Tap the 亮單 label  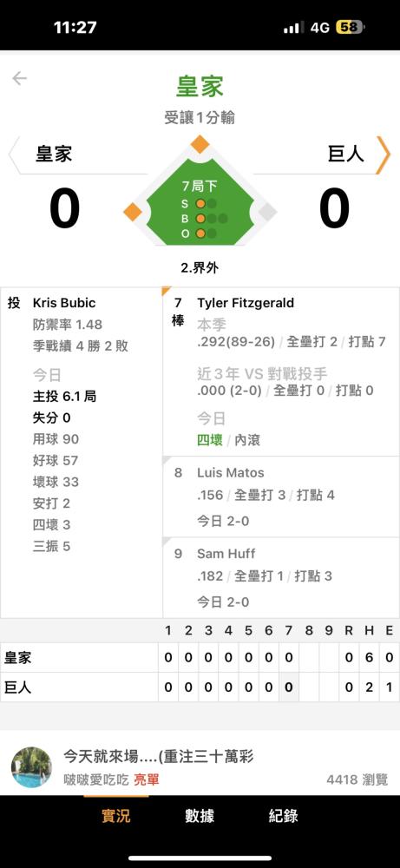[x=146, y=780]
